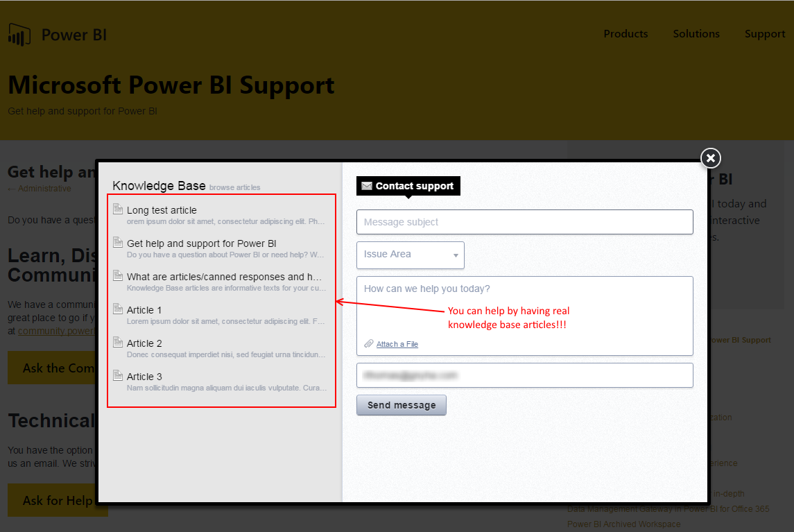The height and width of the screenshot is (532, 794).
Task: Click the Ask the Community button behind dialog
Action: coord(52,368)
